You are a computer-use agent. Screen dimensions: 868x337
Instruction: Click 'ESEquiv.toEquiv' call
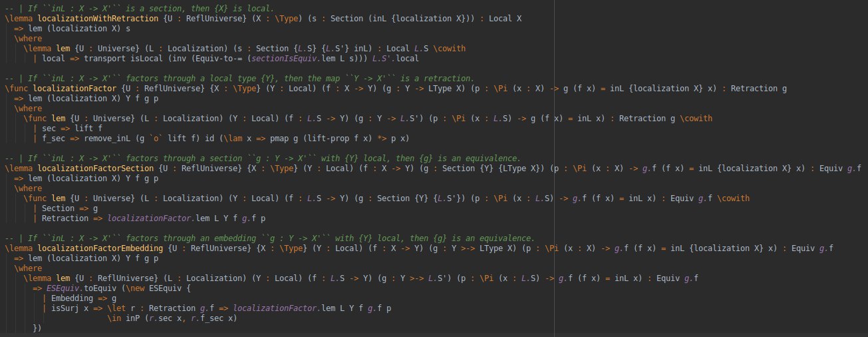point(81,288)
